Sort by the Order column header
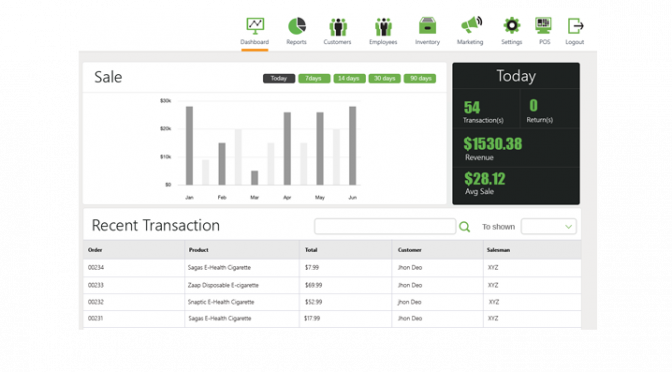The image size is (672, 372). (x=95, y=250)
